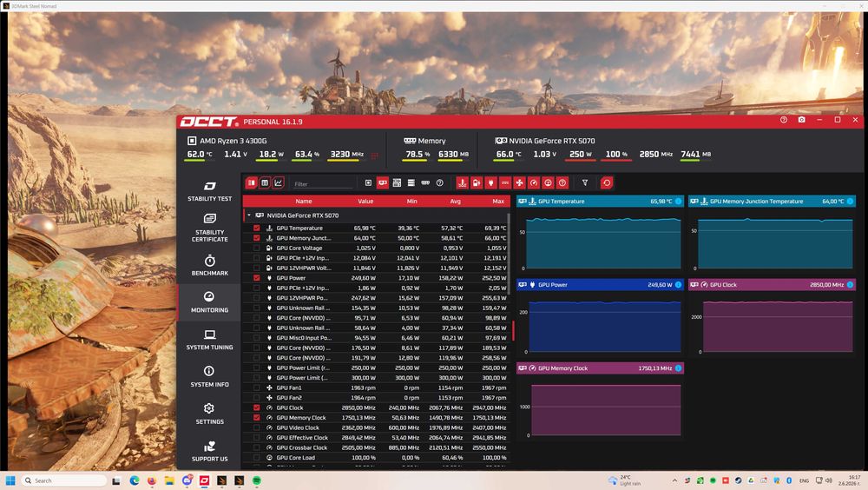Select the GPU Effective Clock row
The height and width of the screenshot is (490, 868).
pos(376,437)
